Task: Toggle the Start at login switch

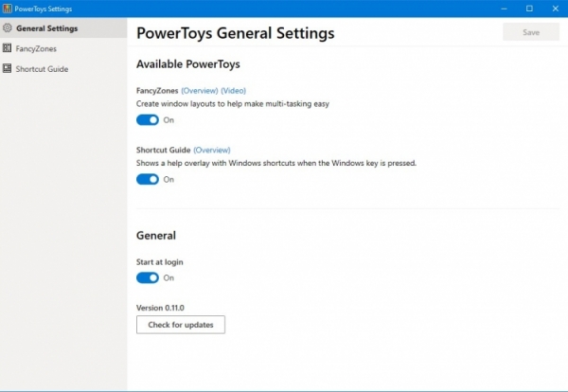Action: coord(148,277)
